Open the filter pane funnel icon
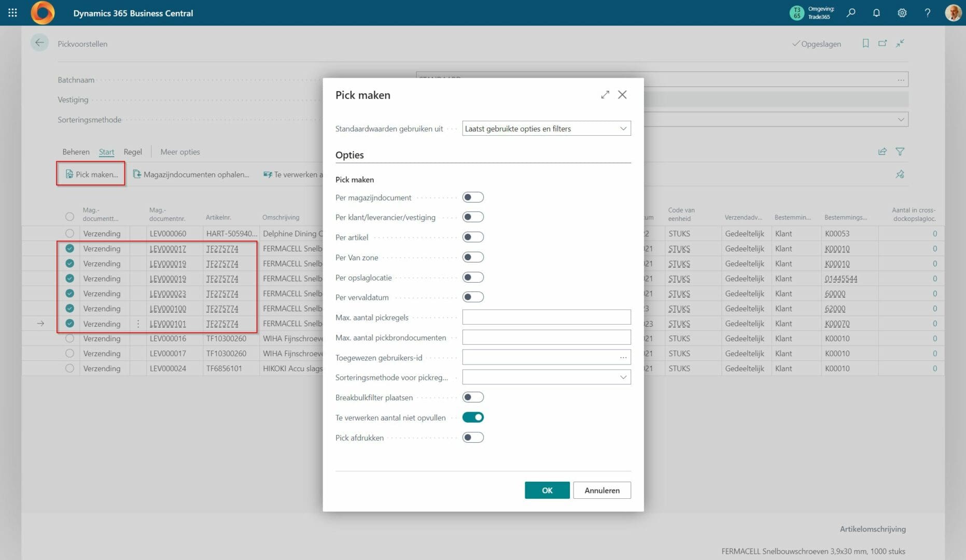Viewport: 966px width, 560px height. pos(900,151)
